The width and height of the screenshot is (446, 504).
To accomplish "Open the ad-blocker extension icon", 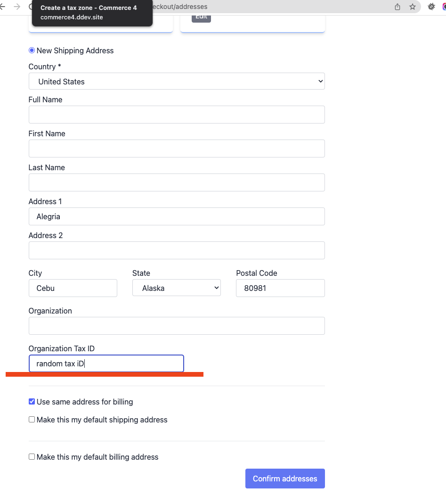I will 431,7.
